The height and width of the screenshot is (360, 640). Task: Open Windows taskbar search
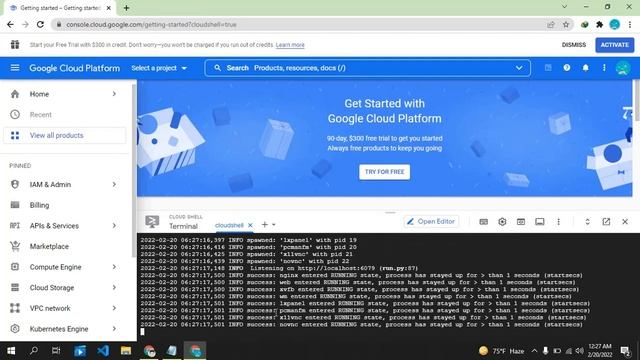click(x=34, y=351)
